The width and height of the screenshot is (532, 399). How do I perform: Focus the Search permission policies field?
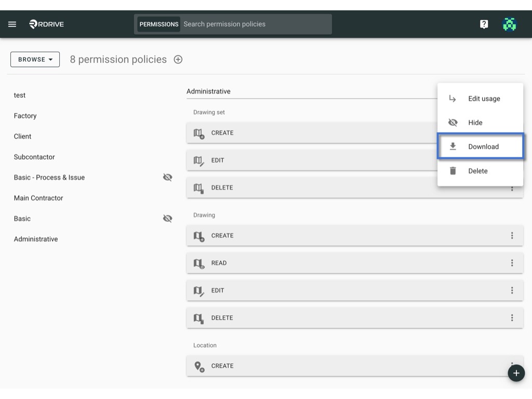256,24
